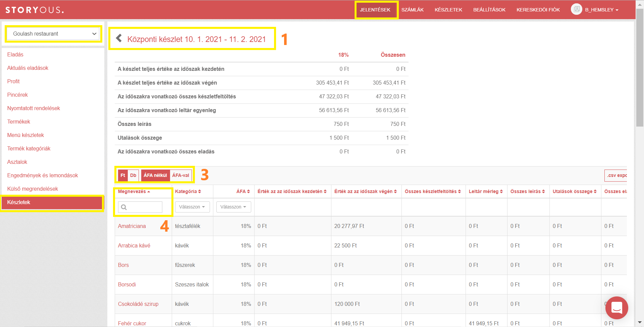Screen dimensions: 644x327
Task: Click the Storyous logo
Action: click(x=35, y=10)
